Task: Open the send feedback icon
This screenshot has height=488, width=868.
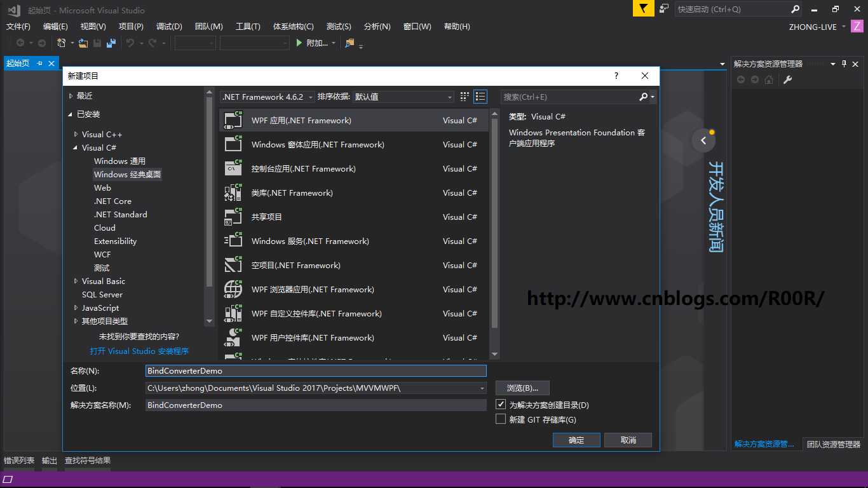Action: [x=664, y=9]
